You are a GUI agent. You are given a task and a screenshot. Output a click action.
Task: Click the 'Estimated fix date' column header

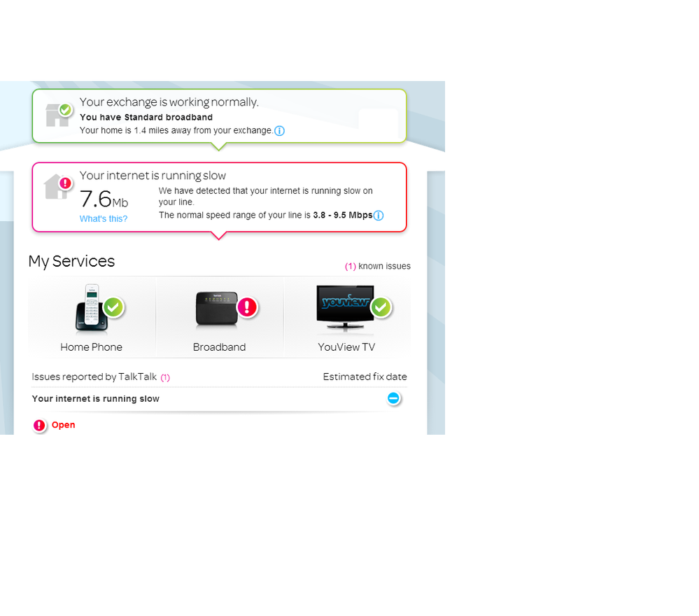pos(365,377)
